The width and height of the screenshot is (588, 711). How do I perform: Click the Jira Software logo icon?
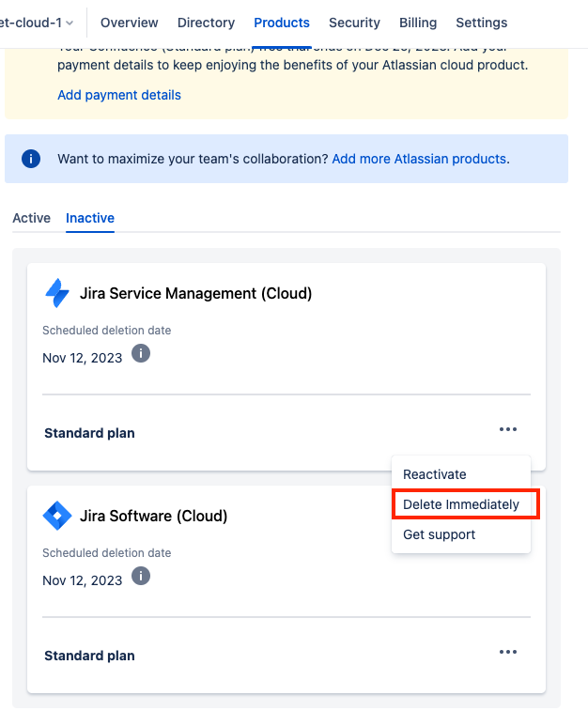57,516
